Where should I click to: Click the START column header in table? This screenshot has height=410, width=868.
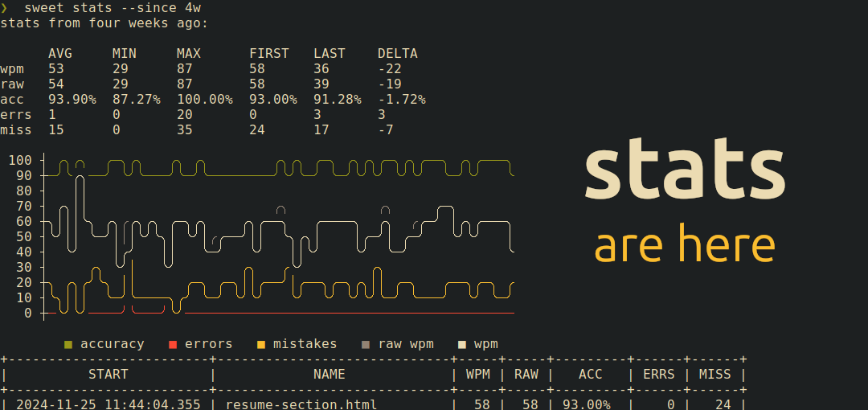108,374
